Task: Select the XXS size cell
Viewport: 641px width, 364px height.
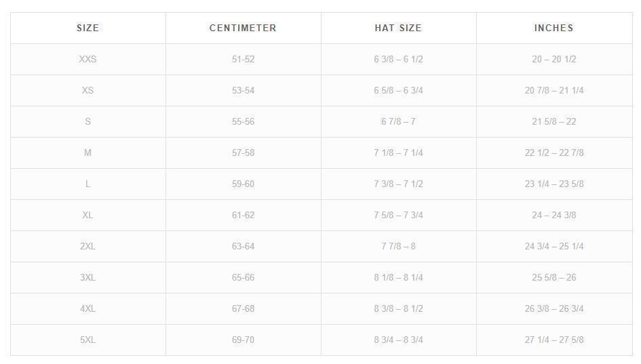Action: coord(88,59)
